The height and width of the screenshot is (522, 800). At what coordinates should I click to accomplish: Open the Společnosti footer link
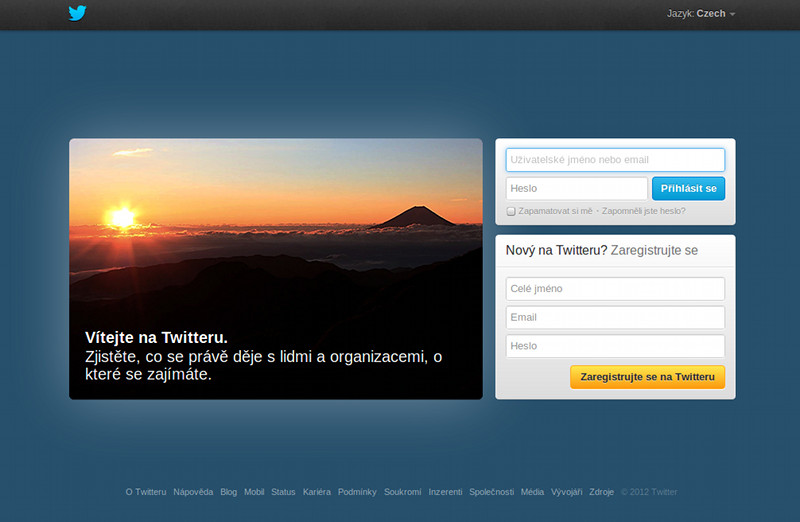pos(492,492)
